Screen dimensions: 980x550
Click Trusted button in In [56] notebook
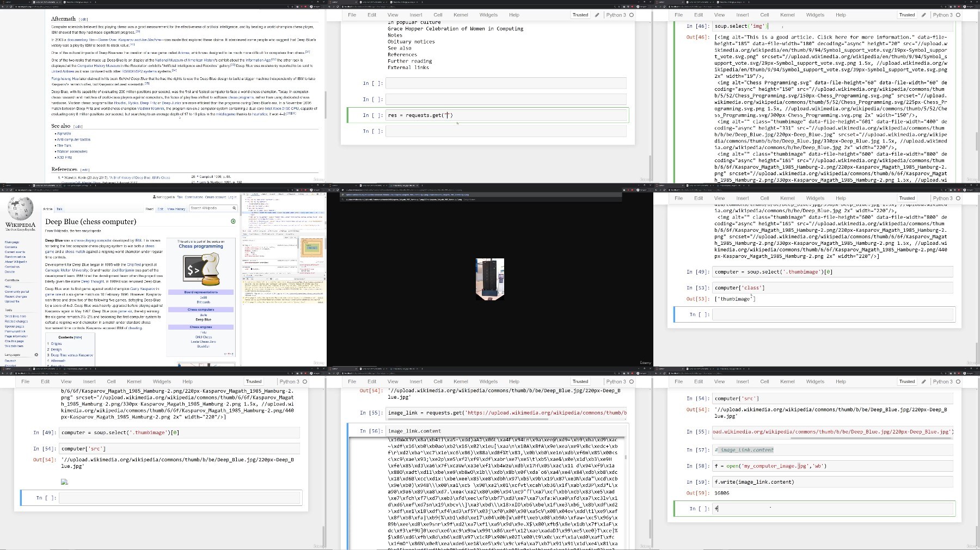580,382
